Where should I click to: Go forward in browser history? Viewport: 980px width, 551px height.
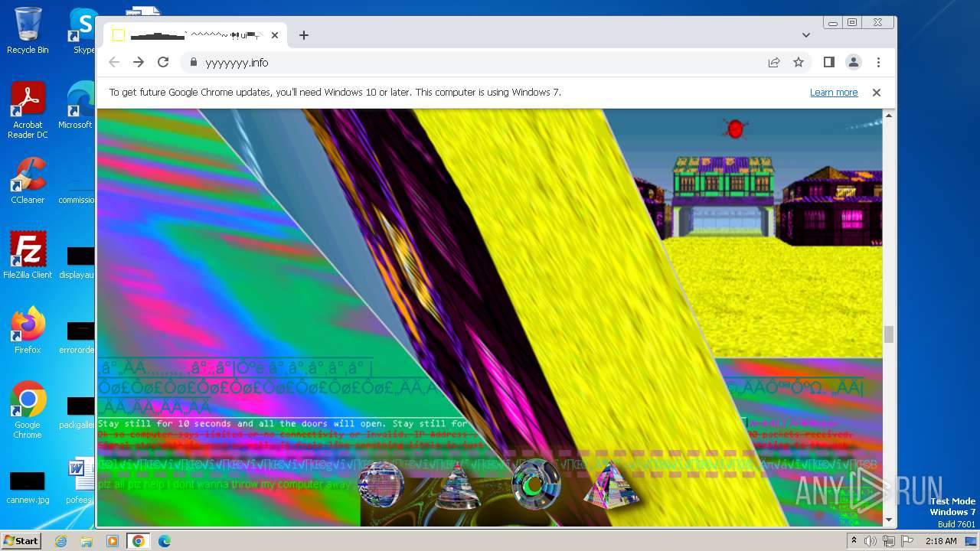click(x=139, y=62)
